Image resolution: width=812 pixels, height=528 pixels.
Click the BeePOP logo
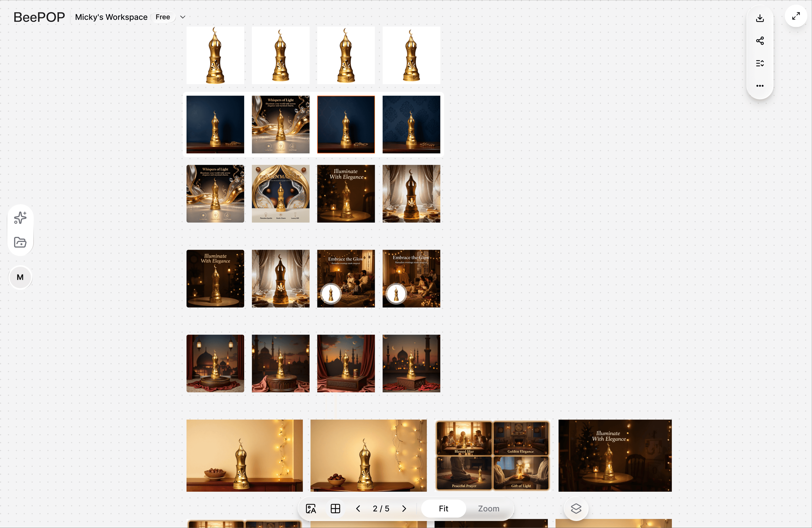pyautogui.click(x=39, y=17)
